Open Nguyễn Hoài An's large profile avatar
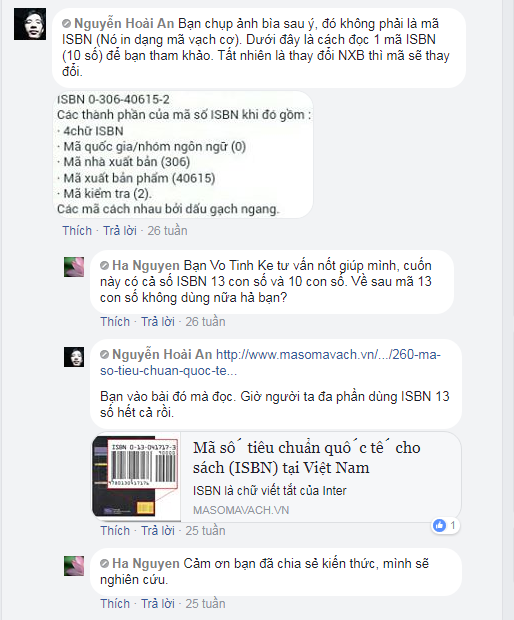 [x=30, y=24]
